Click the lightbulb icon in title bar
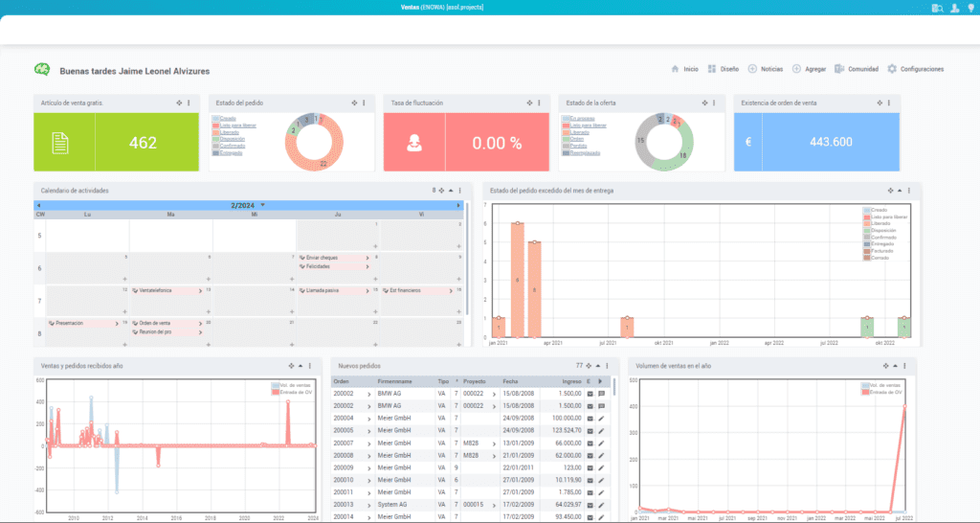The width and height of the screenshot is (980, 523). [x=969, y=8]
